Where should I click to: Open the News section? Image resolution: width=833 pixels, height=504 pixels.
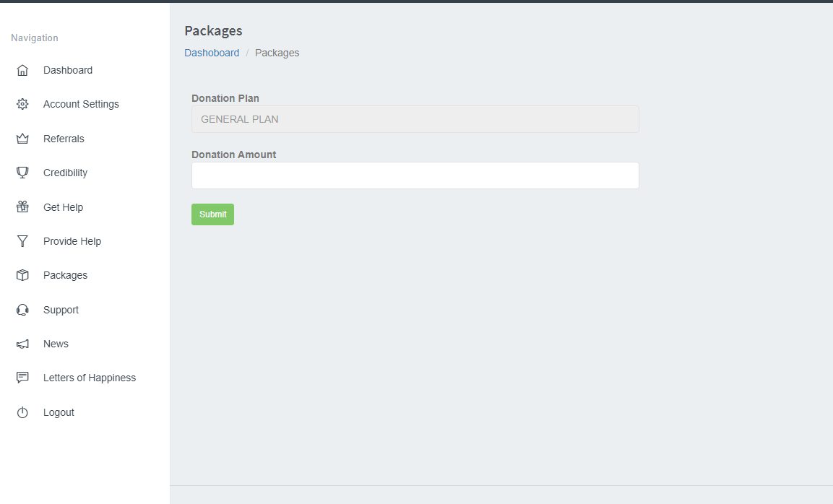point(56,344)
